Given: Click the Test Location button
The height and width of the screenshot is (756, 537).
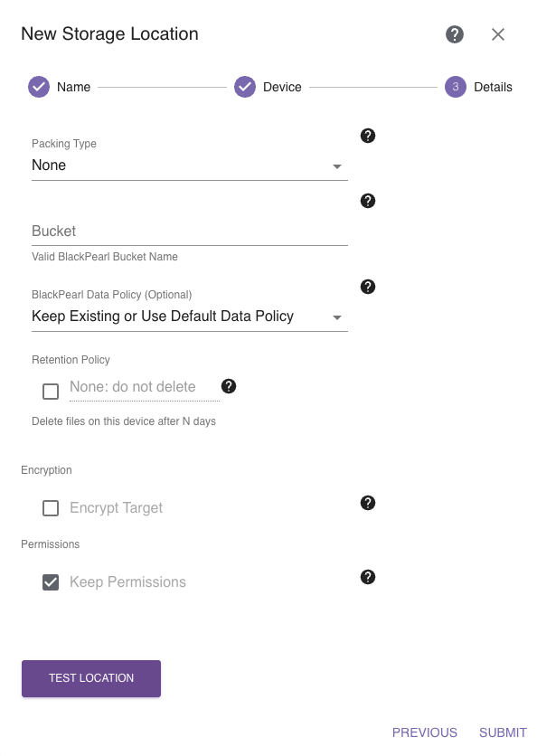Looking at the screenshot, I should point(91,678).
